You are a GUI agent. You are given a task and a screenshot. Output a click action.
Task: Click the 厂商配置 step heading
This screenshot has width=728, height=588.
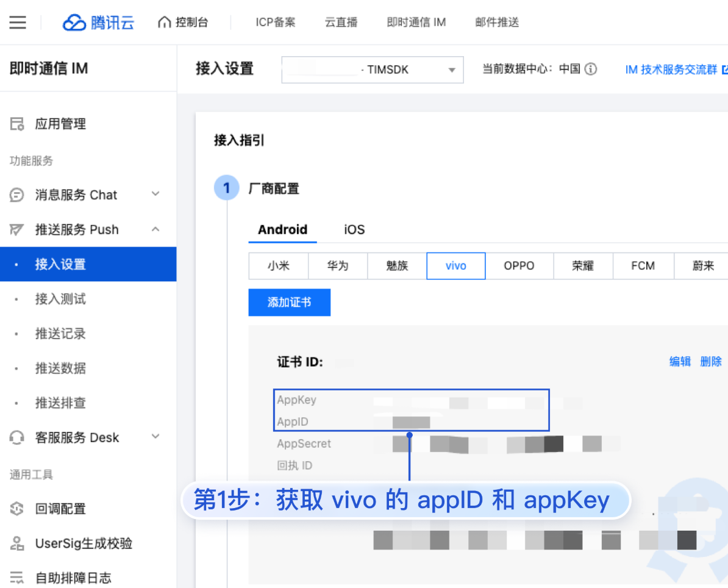274,188
